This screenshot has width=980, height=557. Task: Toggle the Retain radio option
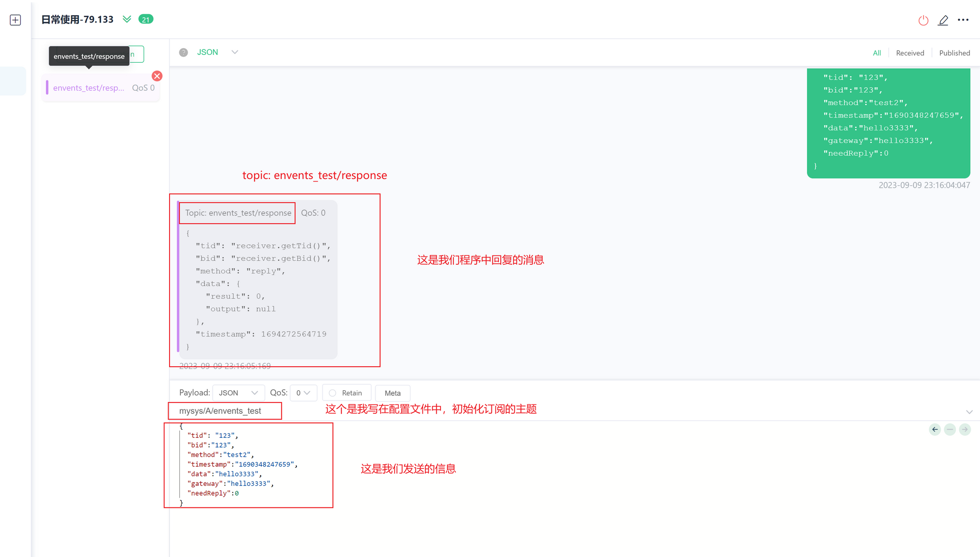click(x=333, y=393)
